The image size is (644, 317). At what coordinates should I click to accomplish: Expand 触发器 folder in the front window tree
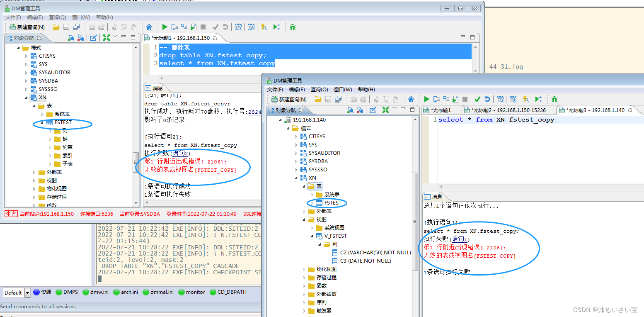point(304,311)
